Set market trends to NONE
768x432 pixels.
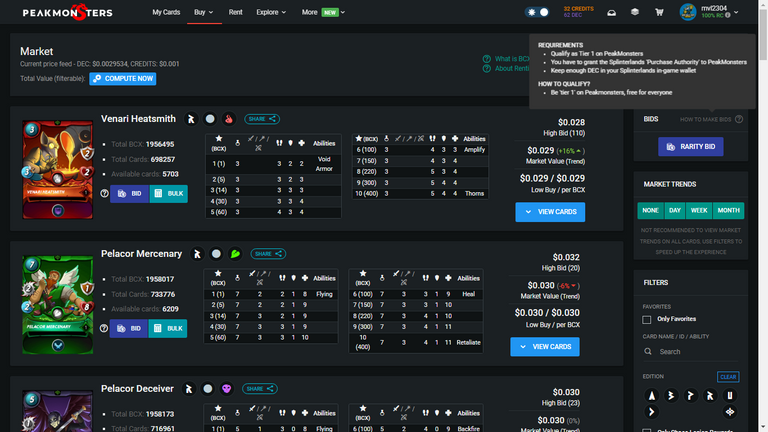pos(650,210)
